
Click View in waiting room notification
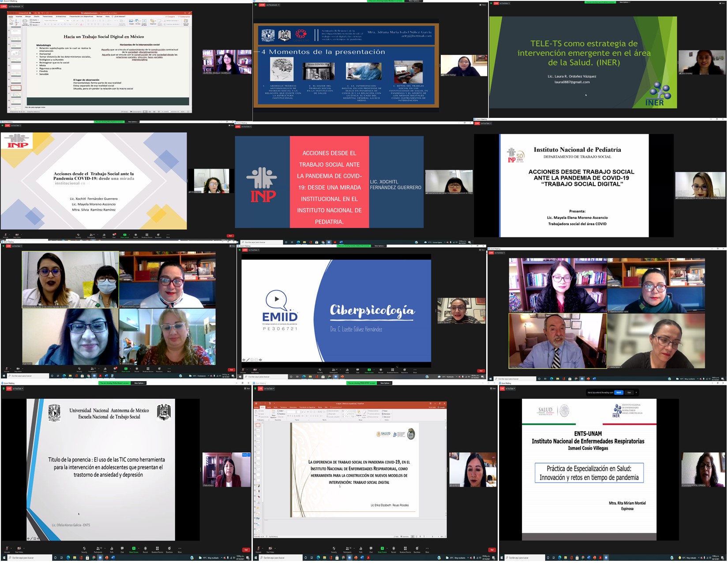629,393
